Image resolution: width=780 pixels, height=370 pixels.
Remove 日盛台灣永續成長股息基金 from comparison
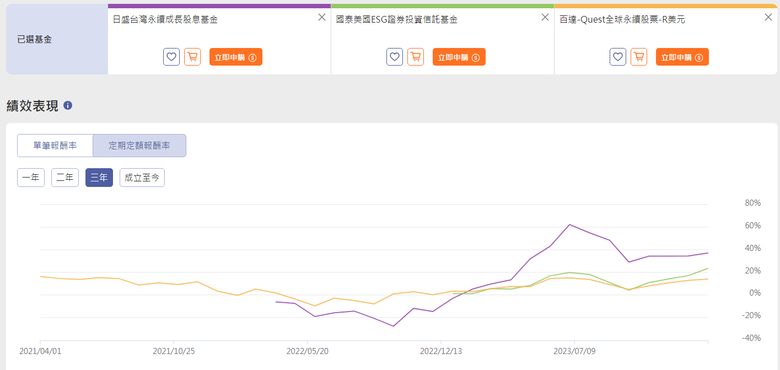pyautogui.click(x=321, y=17)
